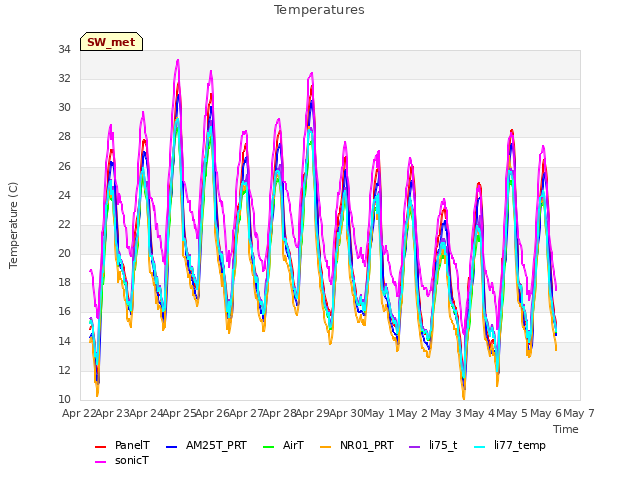Click the Apr 25 x-axis tick

click(179, 413)
